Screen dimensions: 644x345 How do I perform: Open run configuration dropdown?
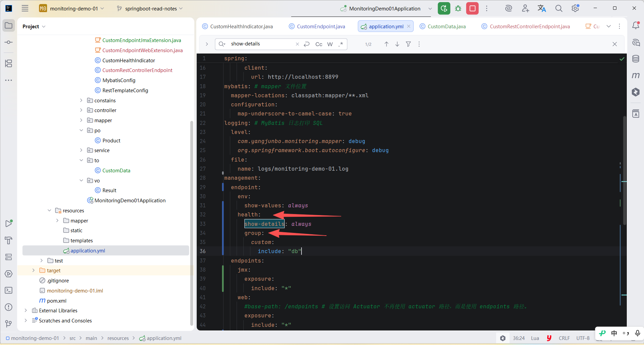pyautogui.click(x=430, y=8)
